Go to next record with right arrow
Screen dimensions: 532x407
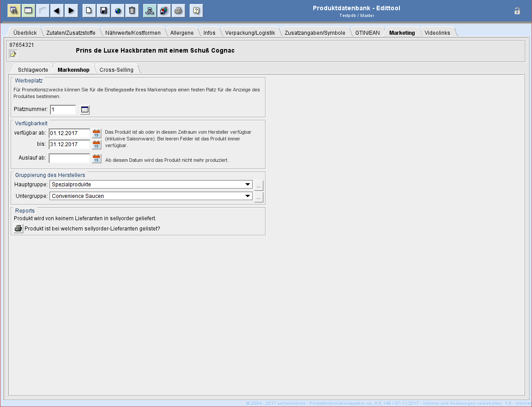[x=71, y=11]
